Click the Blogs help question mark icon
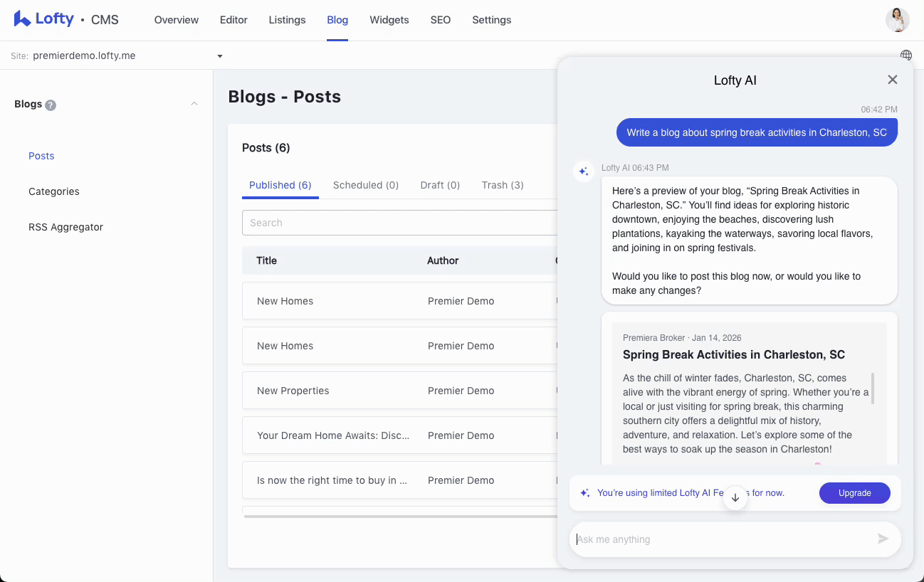 coord(51,105)
